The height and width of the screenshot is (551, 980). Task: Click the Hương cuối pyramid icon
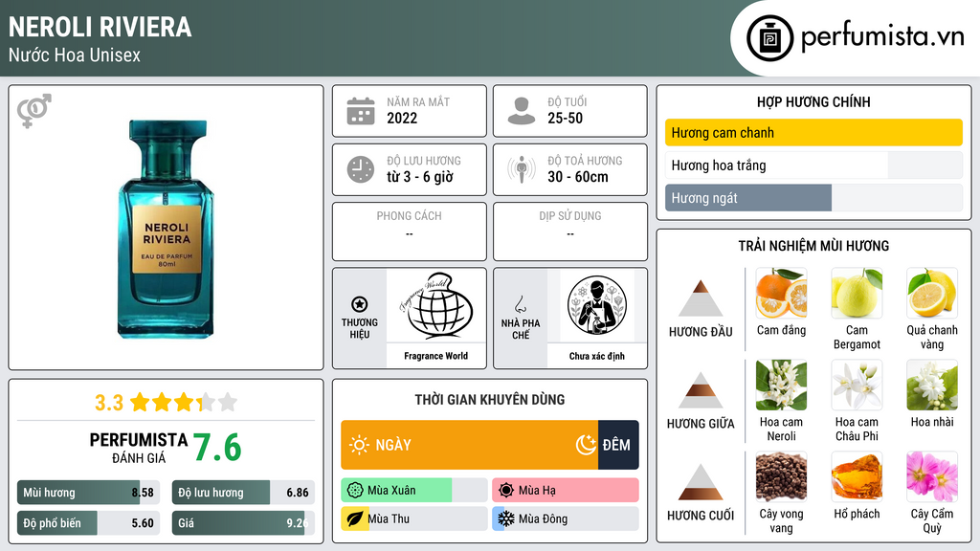(701, 482)
